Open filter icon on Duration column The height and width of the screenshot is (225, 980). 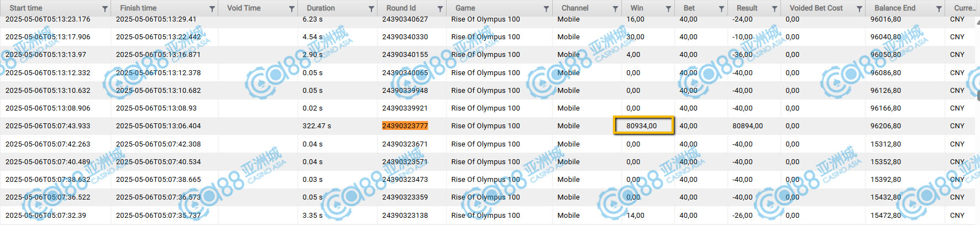[371, 8]
